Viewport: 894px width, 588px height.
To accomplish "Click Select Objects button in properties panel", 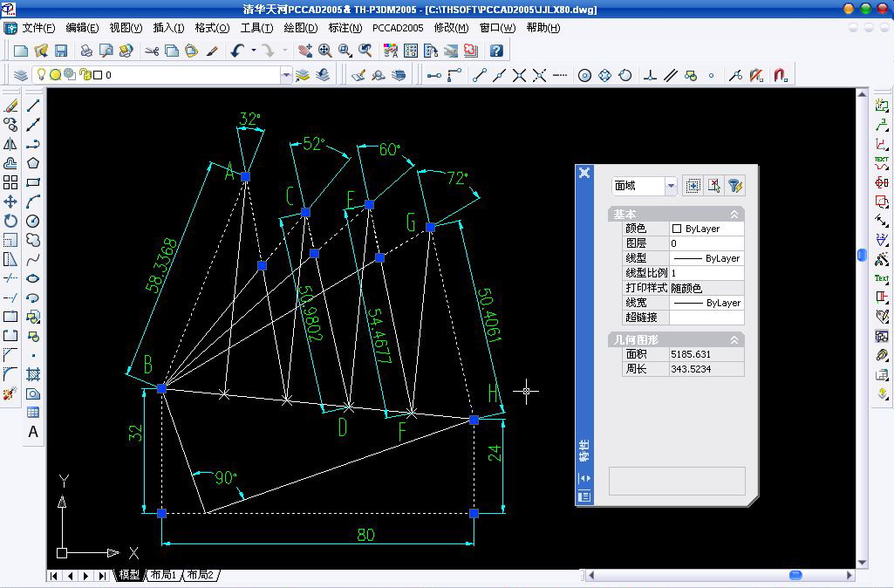I will pos(713,185).
